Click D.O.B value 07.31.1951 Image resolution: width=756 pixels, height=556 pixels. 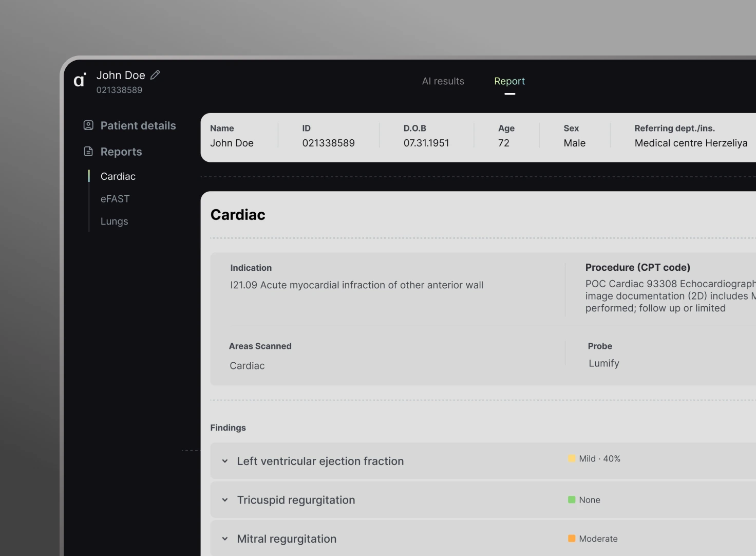coord(426,143)
